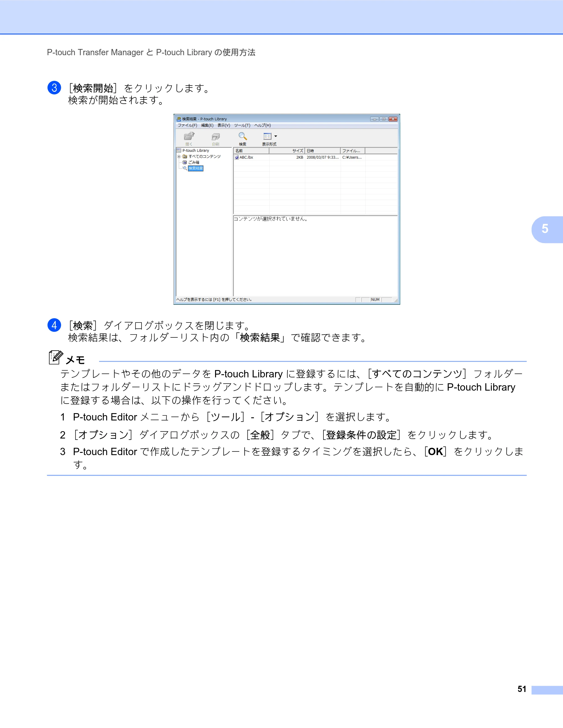The width and height of the screenshot is (563, 728).
Task: Click the ごみ箱 recycle bin icon
Action: 185,162
